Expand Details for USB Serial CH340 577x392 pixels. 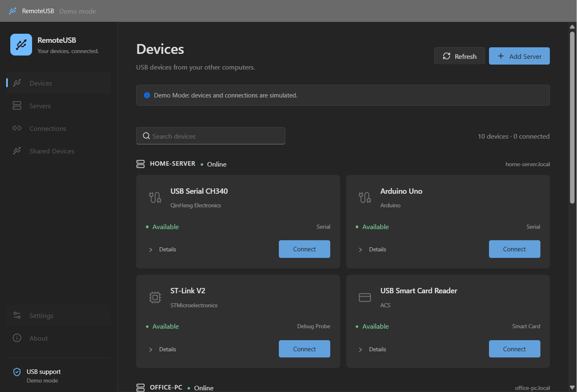(x=162, y=249)
